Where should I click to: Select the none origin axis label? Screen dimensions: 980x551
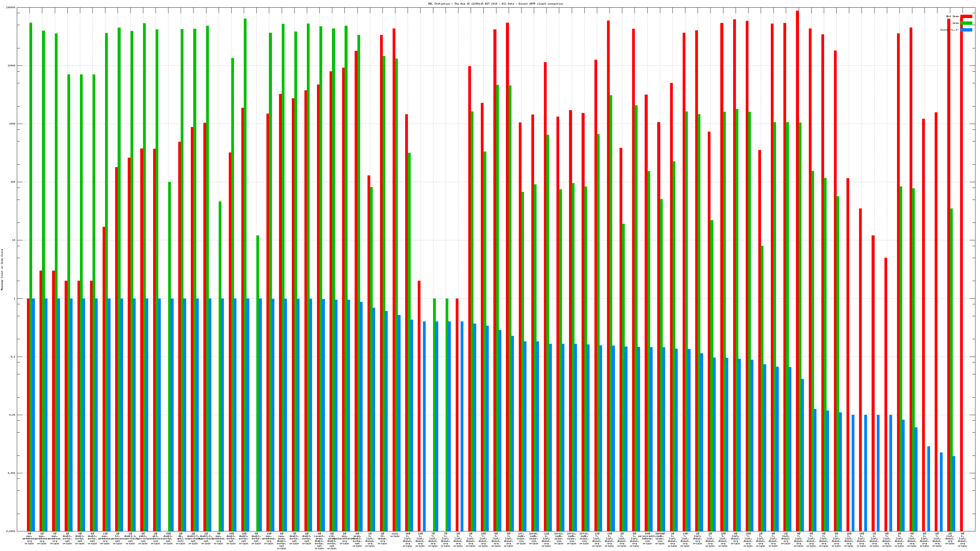(x=395, y=535)
